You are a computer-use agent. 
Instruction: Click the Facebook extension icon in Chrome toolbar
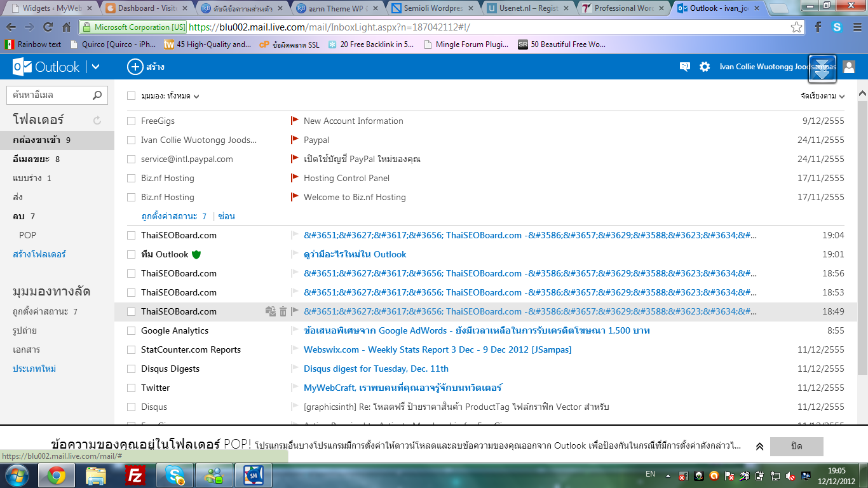(x=818, y=27)
